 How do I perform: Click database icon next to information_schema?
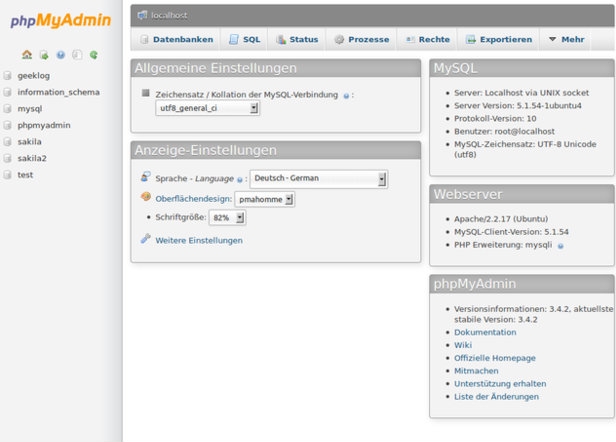coord(7,92)
